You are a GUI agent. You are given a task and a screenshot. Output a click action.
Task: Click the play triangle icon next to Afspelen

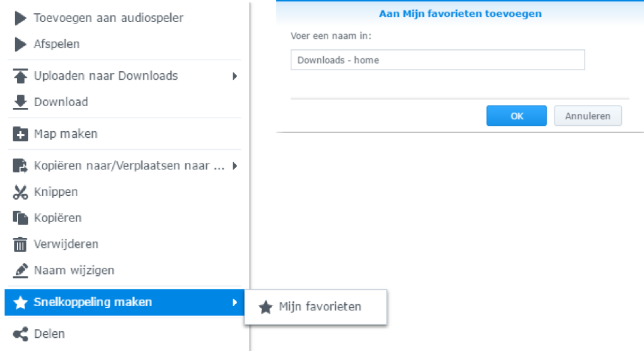tap(20, 44)
